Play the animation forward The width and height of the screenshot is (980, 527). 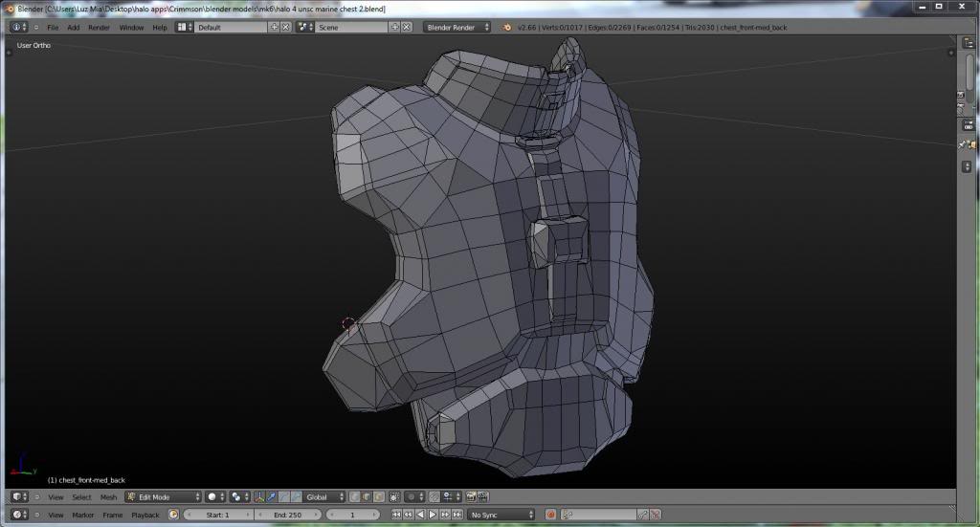point(433,515)
